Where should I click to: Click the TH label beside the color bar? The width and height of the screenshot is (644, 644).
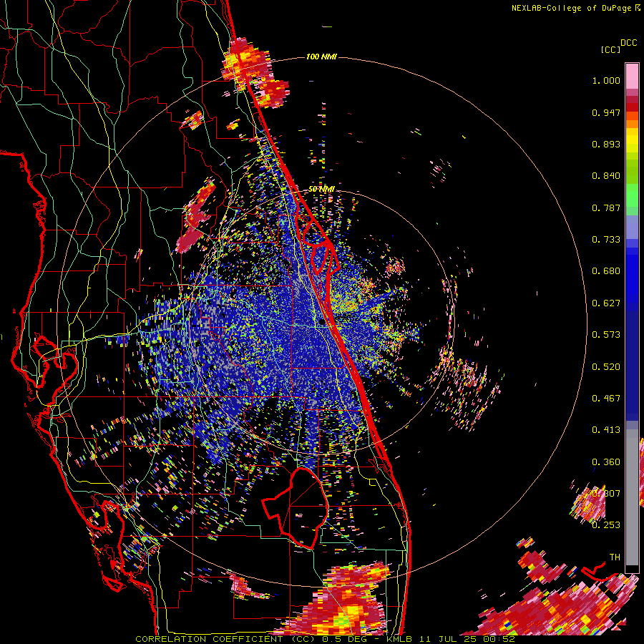click(615, 557)
